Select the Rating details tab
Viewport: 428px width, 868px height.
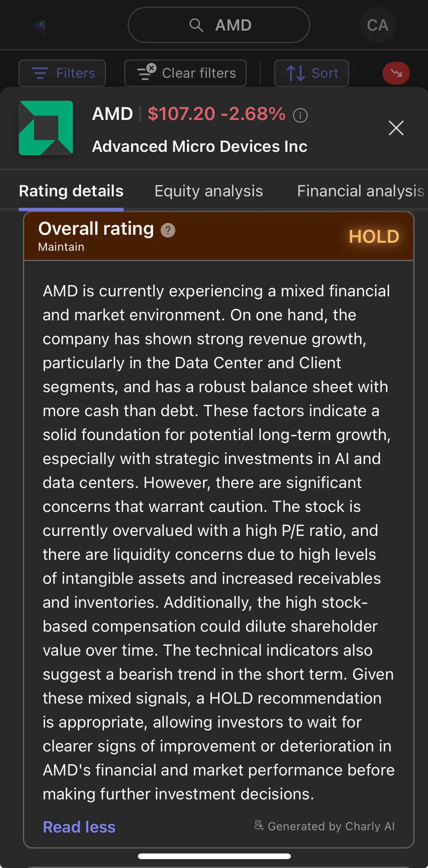click(71, 191)
